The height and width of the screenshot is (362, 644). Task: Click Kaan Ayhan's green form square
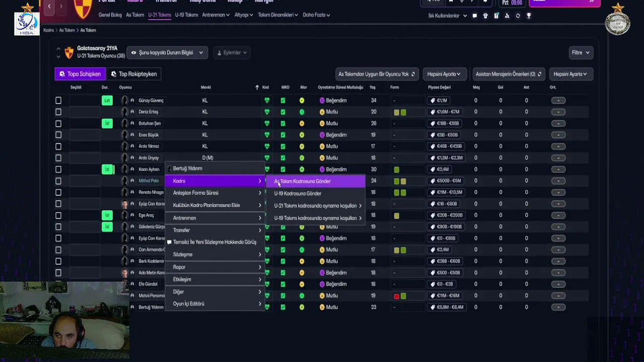pyautogui.click(x=396, y=170)
